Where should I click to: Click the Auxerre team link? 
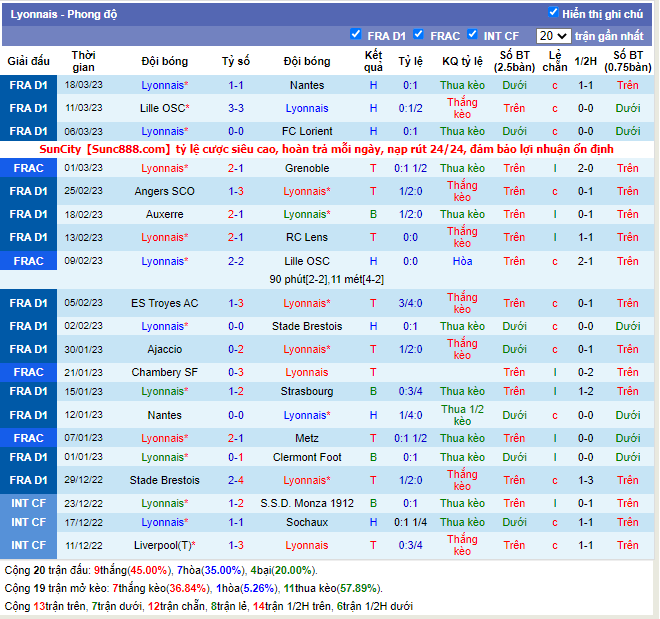pos(164,214)
